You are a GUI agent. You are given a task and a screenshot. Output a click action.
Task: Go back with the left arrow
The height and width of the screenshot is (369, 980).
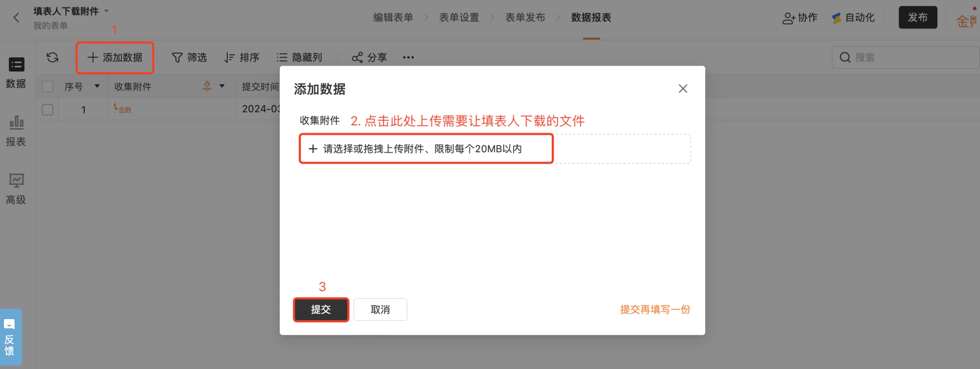pyautogui.click(x=16, y=18)
